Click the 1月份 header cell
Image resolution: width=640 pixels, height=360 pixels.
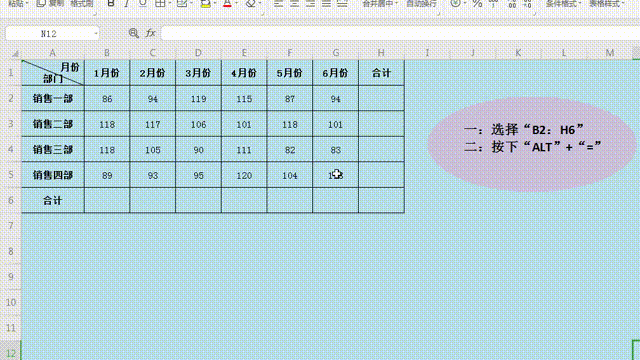(x=107, y=73)
